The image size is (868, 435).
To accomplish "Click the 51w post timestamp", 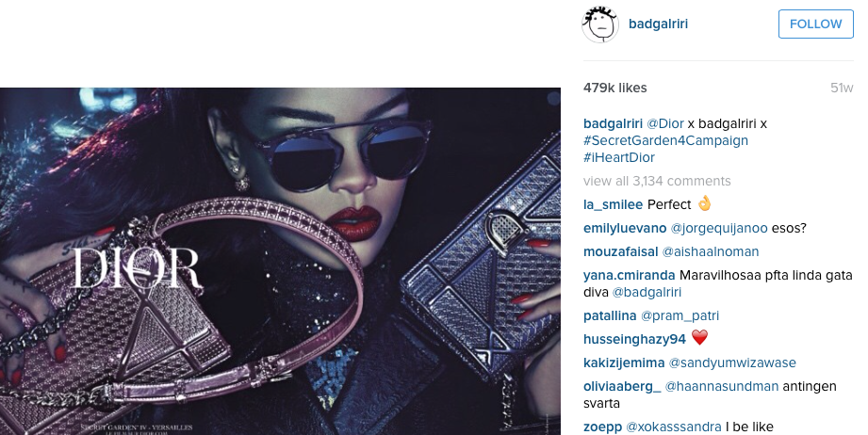I will point(842,88).
